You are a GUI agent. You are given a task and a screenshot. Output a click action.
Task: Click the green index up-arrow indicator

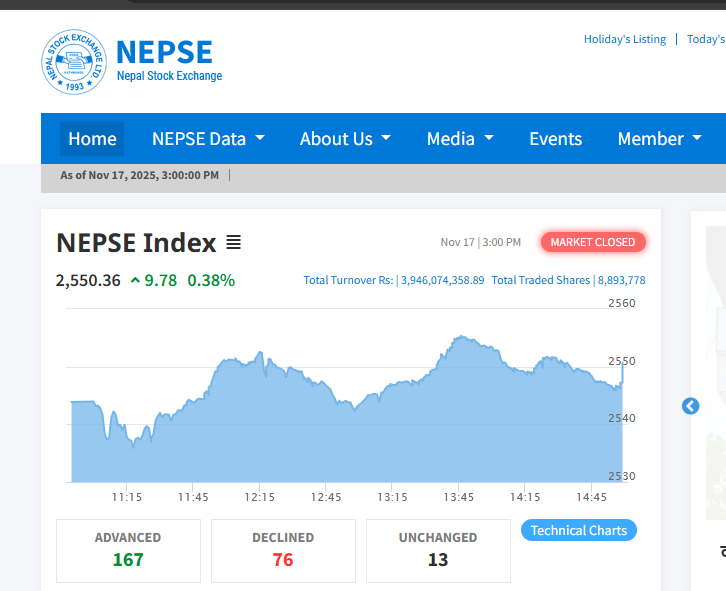click(135, 281)
